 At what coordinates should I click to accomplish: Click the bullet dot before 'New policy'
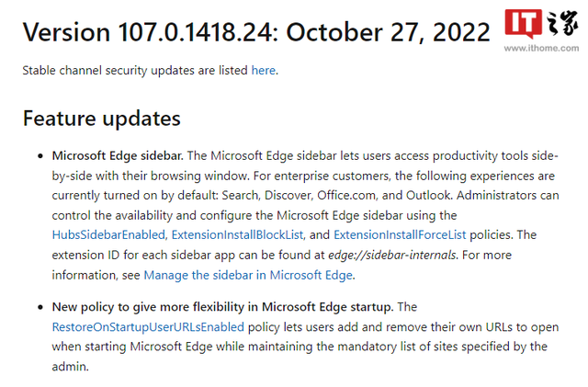tap(40, 307)
